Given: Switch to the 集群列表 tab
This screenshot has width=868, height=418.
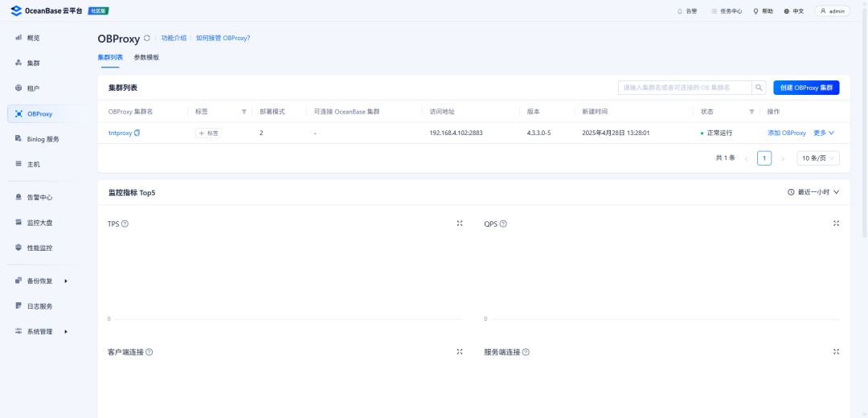Looking at the screenshot, I should [x=110, y=58].
